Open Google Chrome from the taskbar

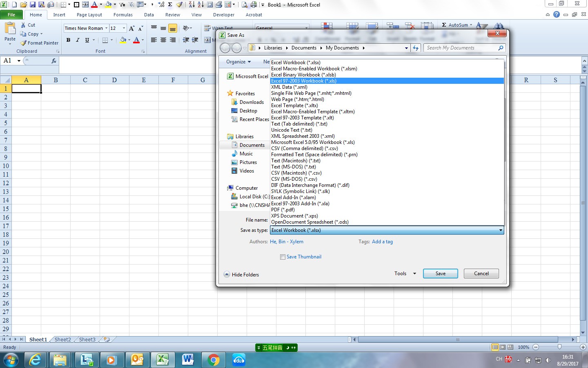(213, 360)
